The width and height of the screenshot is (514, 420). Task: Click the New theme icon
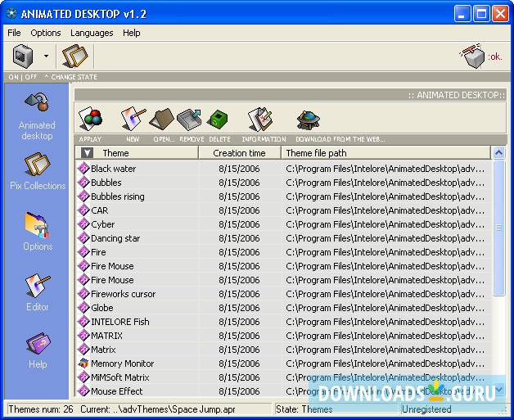point(132,120)
